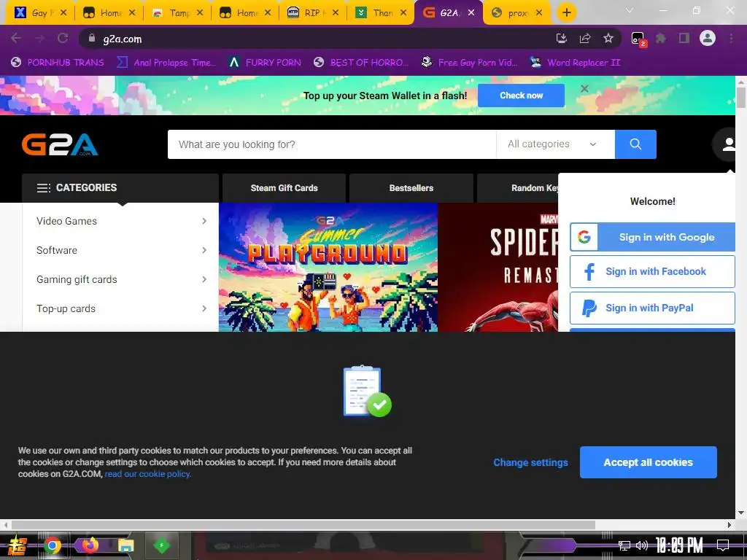Open Software category
This screenshot has width=747, height=560.
57,250
